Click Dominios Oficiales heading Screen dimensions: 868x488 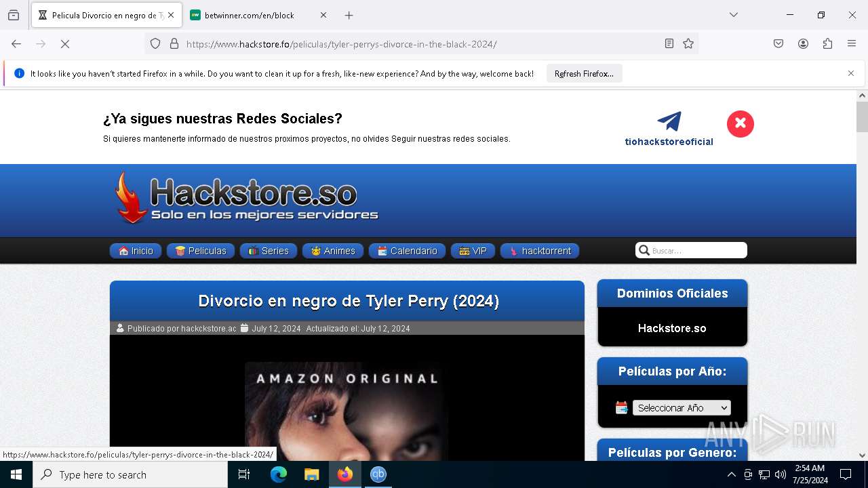coord(672,293)
